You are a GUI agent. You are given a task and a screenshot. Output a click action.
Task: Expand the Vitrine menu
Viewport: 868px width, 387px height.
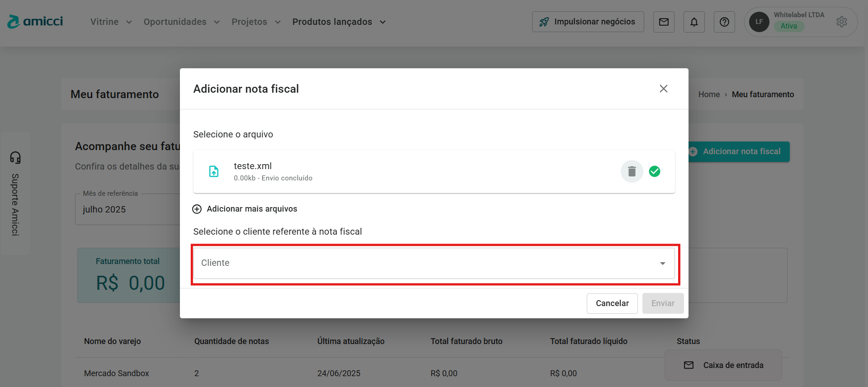coord(111,22)
